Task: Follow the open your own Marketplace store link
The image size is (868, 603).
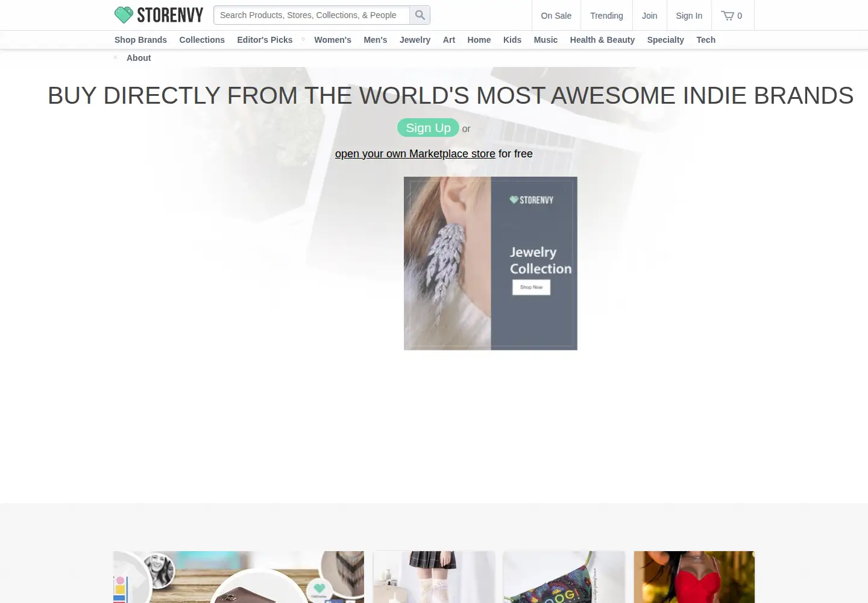Action: pyautogui.click(x=415, y=154)
